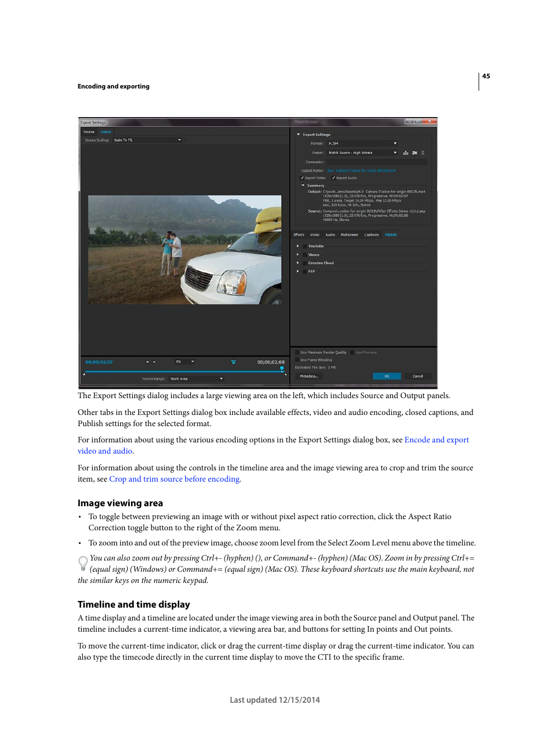Click the Set In Point button
The image size is (534, 756).
click(x=148, y=362)
